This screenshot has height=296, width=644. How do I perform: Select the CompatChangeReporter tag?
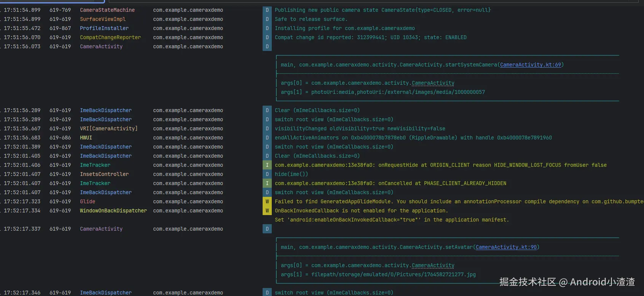pyautogui.click(x=110, y=38)
